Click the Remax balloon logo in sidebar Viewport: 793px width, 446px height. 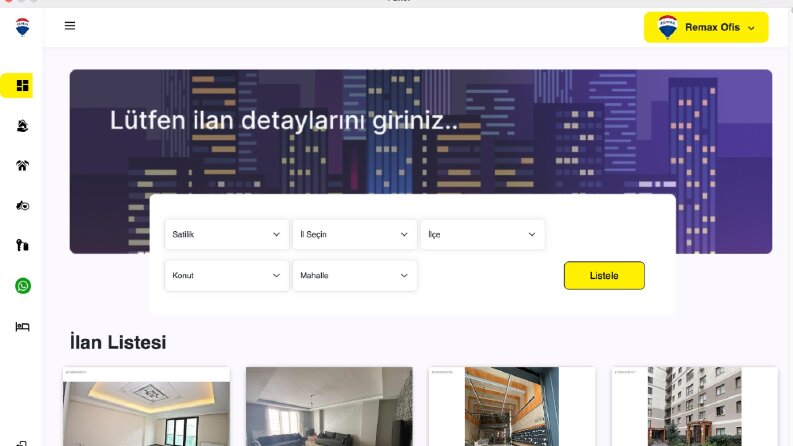point(22,27)
